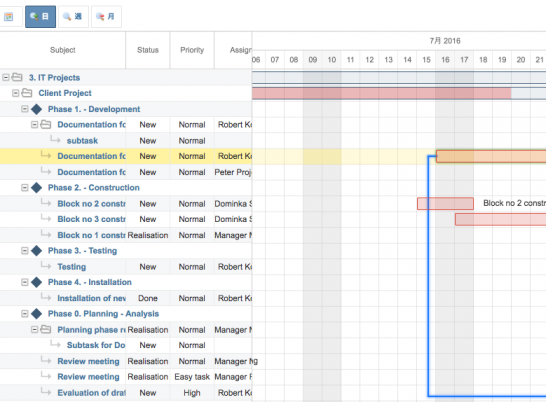Open Phase 0. Planning - Analysis link
The image size is (546, 402).
click(103, 314)
